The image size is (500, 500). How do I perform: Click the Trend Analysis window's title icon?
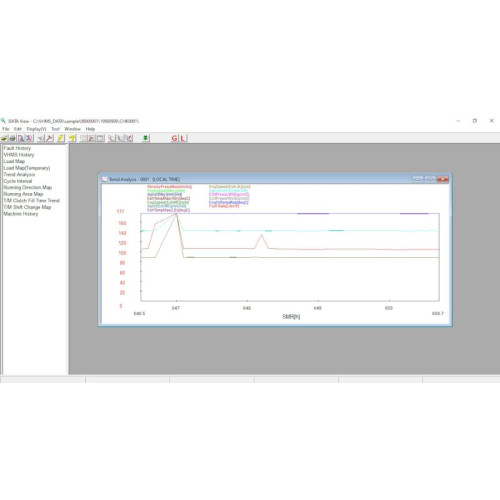coord(104,179)
